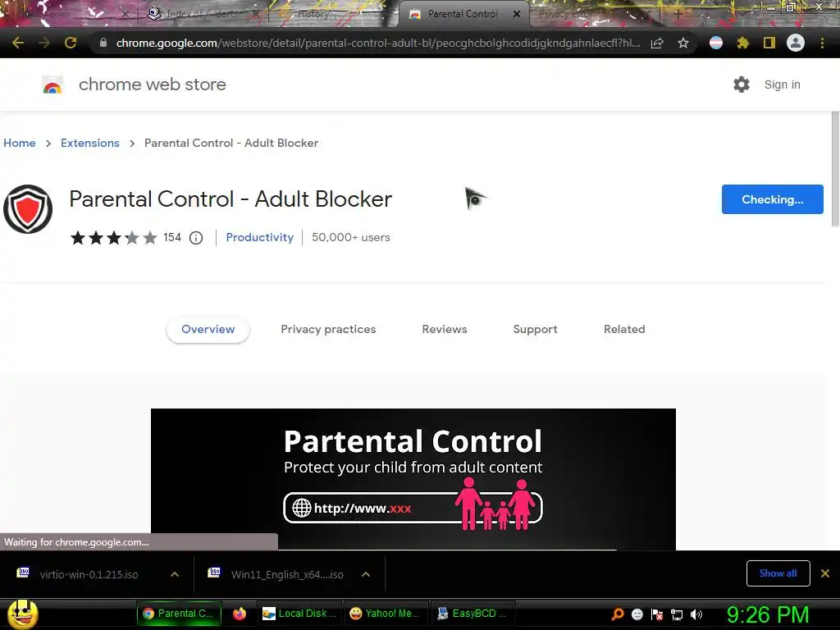Click the 50,000+ users text

coord(351,237)
